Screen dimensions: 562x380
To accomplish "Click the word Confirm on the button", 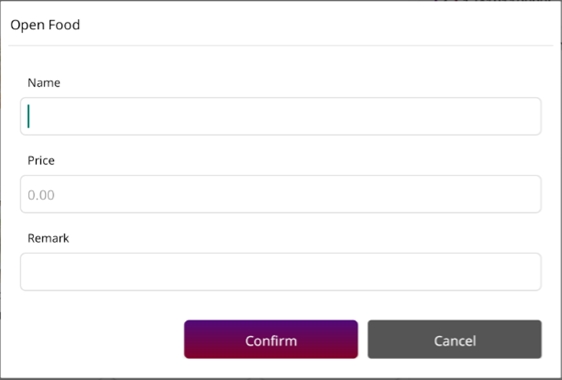I will coord(271,341).
